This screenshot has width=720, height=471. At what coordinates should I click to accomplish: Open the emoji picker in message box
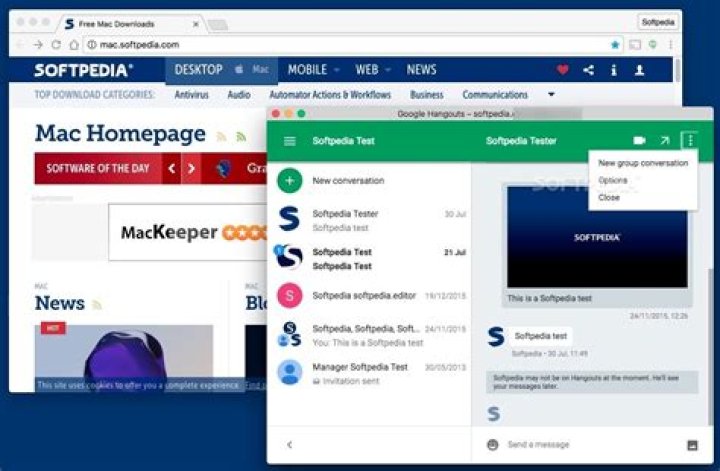[492, 444]
